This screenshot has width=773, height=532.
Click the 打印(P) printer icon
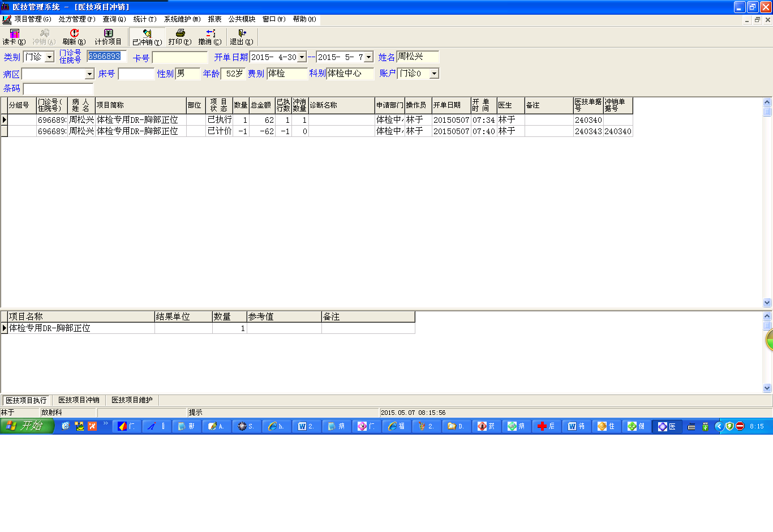[x=180, y=37]
